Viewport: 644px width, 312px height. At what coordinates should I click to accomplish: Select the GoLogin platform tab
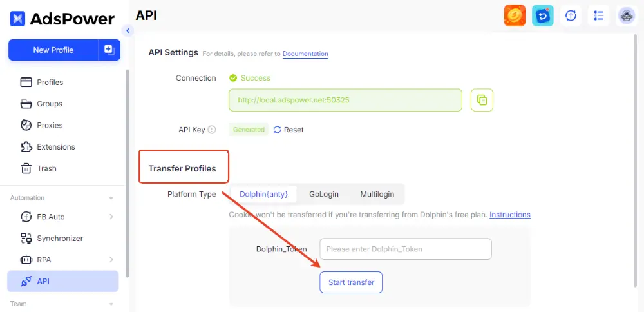click(x=324, y=194)
